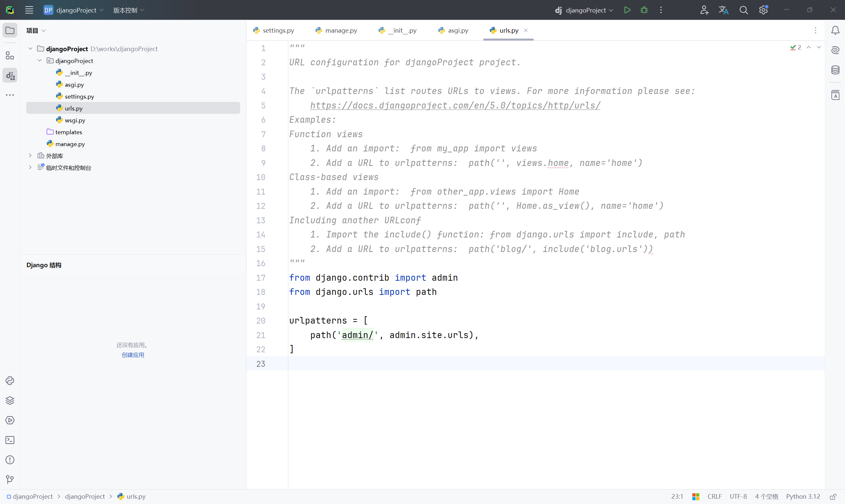Expand the 临时文件和控制台 node
The width and height of the screenshot is (845, 504).
(30, 168)
